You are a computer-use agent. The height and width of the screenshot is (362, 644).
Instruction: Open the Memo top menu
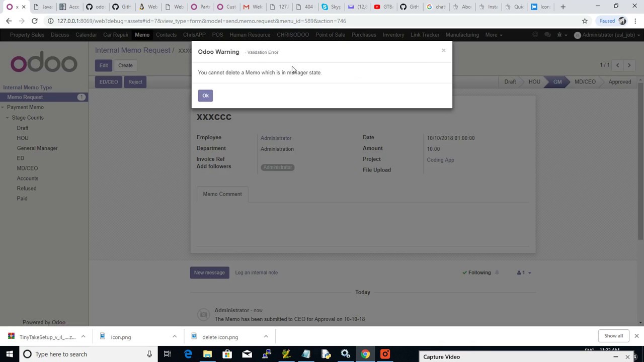click(142, 35)
